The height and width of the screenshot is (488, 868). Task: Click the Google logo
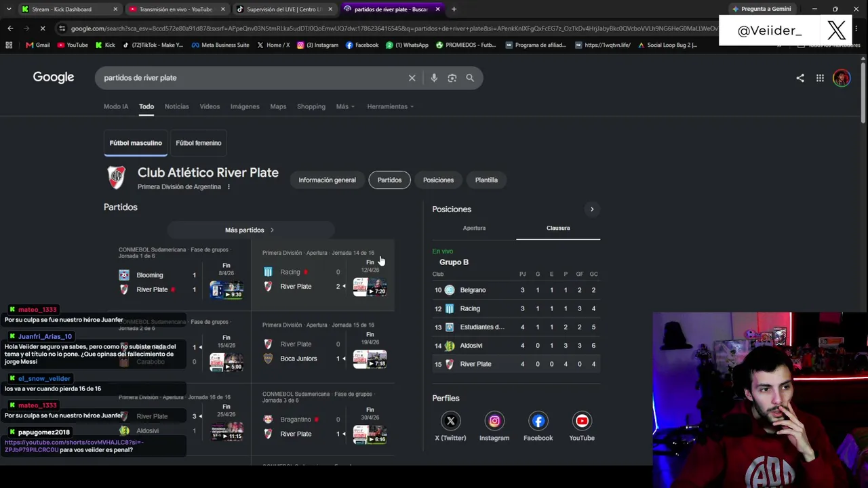click(x=54, y=77)
